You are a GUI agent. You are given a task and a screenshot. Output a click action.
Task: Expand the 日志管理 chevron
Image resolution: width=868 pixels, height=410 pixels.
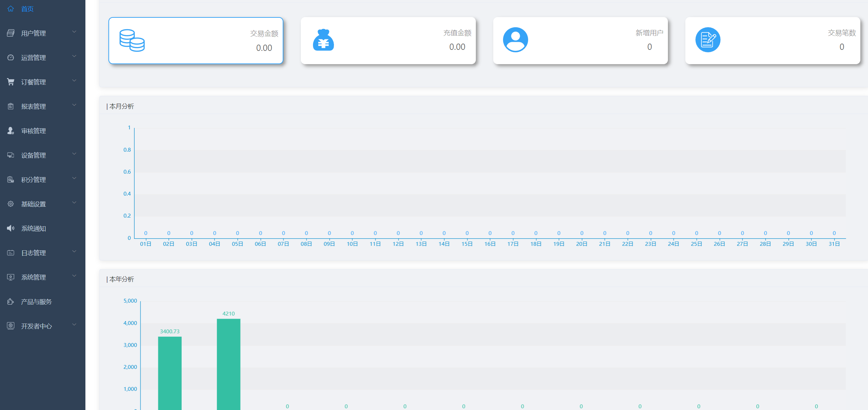(74, 252)
